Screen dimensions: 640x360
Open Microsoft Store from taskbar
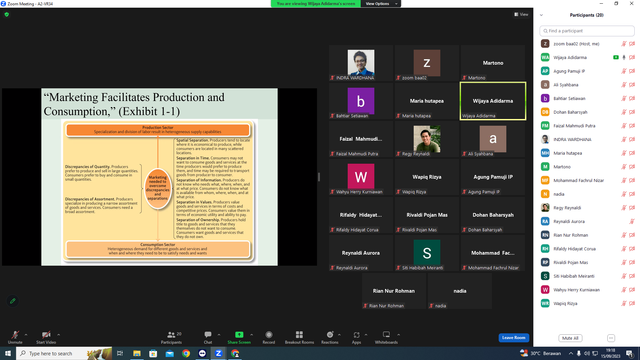pyautogui.click(x=153, y=353)
